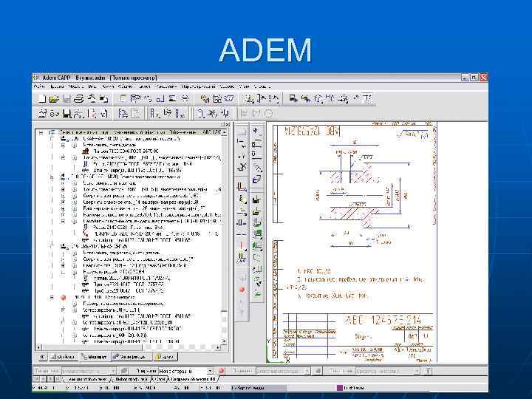
Task: Switch to the Маршрут tab below tree
Action: (94, 357)
